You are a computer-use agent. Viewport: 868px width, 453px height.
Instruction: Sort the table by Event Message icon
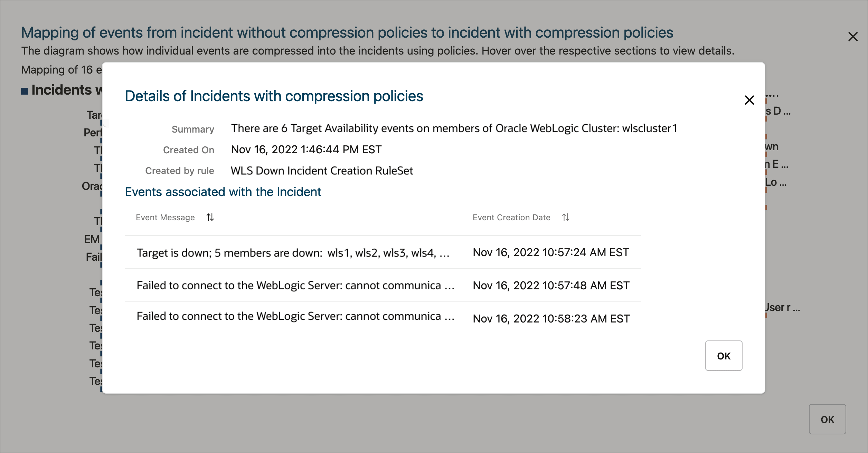(x=210, y=217)
